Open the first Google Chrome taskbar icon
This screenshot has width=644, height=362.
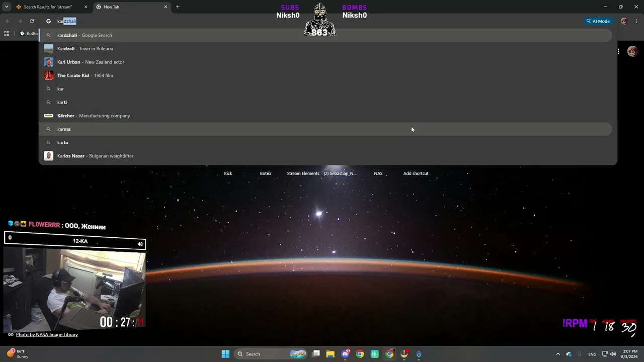(x=360, y=354)
